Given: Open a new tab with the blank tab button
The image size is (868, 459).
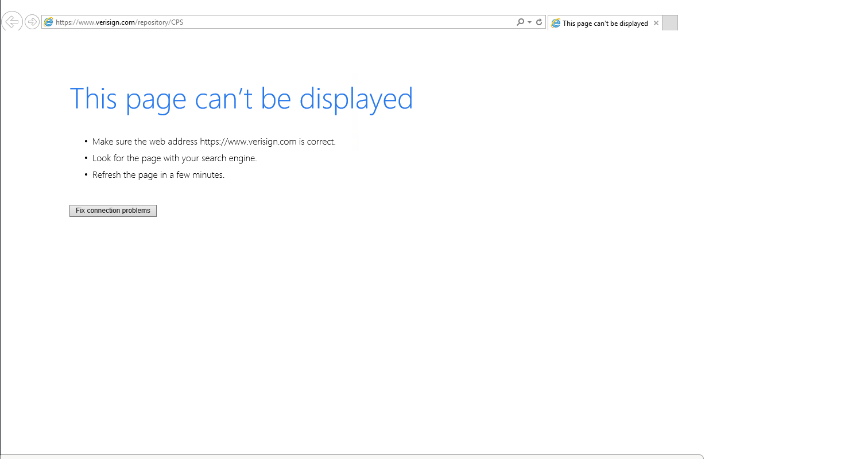Looking at the screenshot, I should click(669, 23).
